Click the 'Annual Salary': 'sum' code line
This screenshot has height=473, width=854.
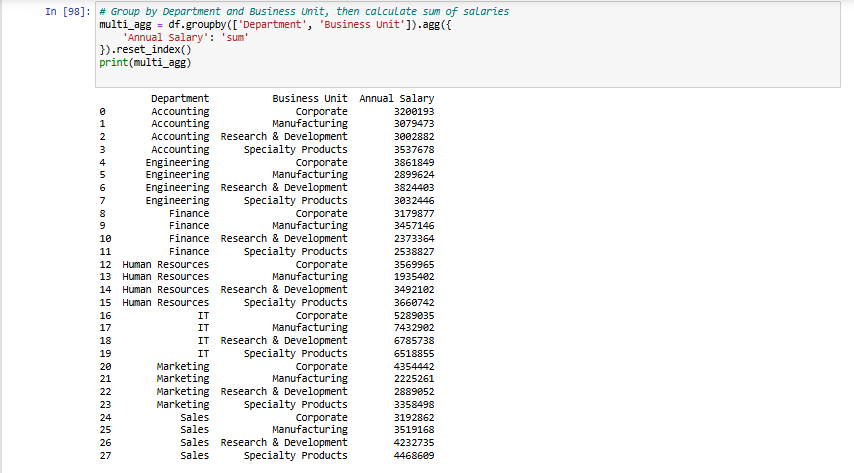tap(186, 38)
